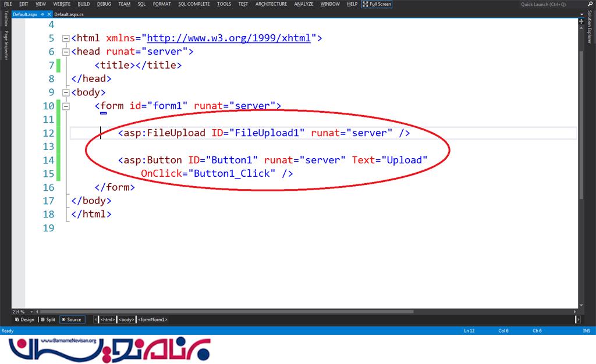
Task: Switch to the Default.aspx.cs tab
Action: [x=69, y=14]
